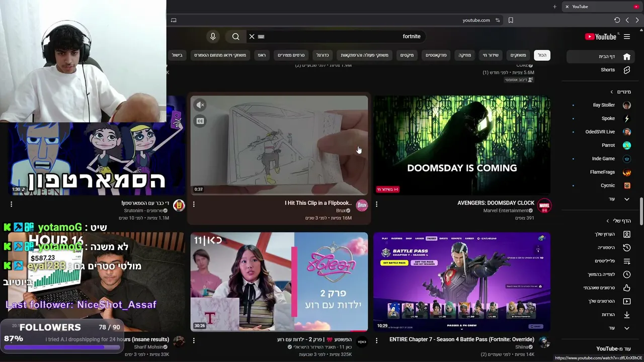Open options menu for I Hit This Clip video

point(194,204)
